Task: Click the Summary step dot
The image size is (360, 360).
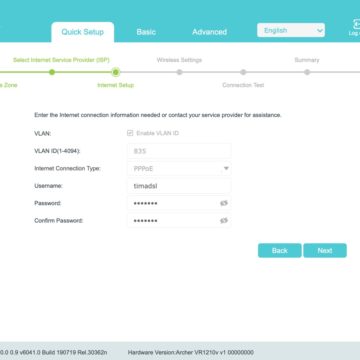Action: tap(307, 72)
